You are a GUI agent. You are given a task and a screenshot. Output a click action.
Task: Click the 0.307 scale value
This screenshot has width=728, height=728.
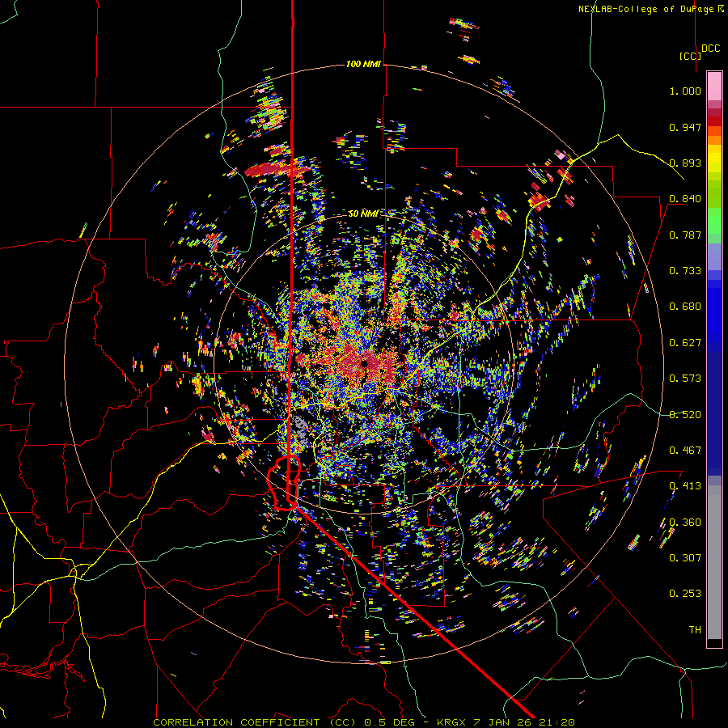685,558
